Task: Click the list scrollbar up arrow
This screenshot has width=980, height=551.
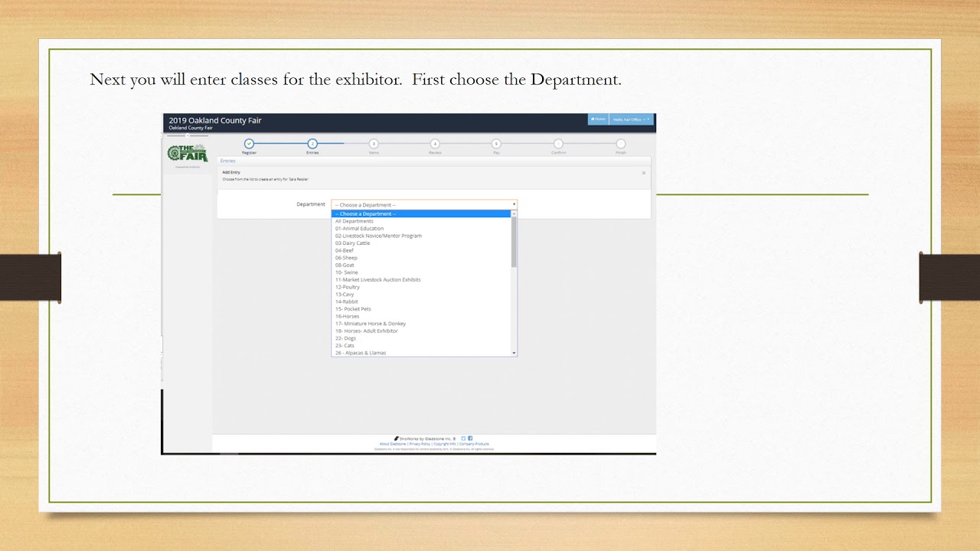Action: point(514,214)
